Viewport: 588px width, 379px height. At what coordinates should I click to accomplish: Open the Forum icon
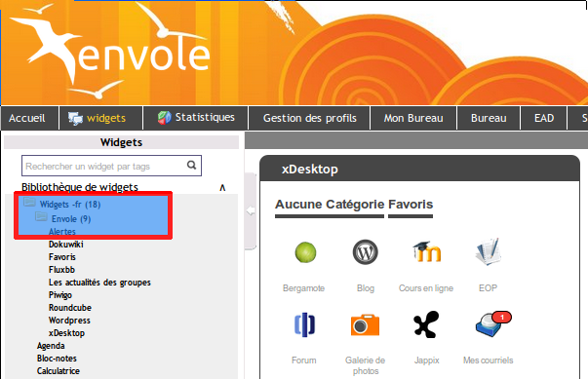(x=304, y=324)
